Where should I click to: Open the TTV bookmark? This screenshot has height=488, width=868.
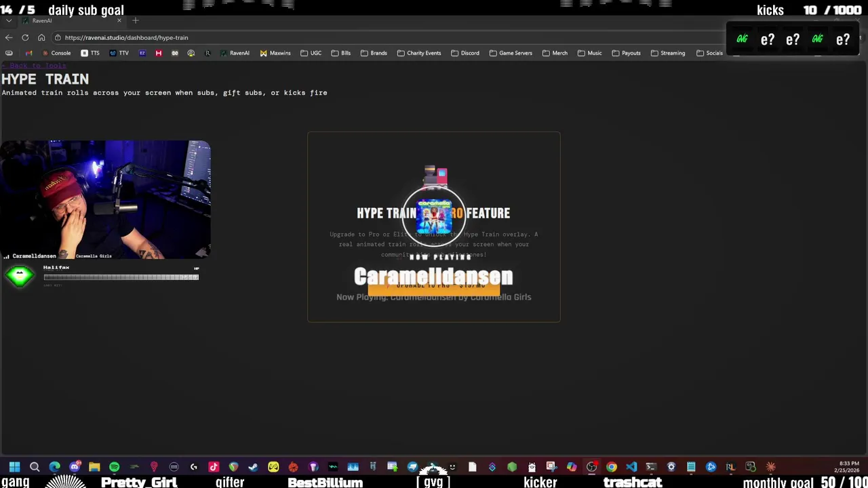pyautogui.click(x=119, y=53)
